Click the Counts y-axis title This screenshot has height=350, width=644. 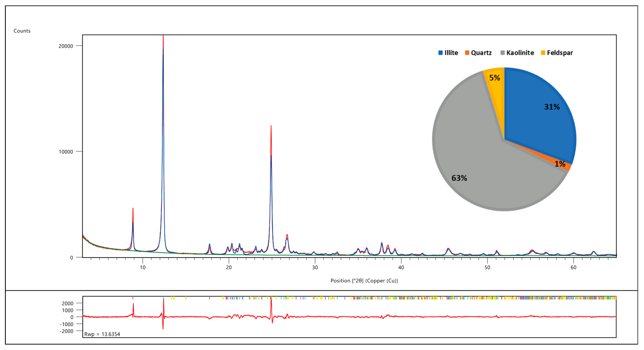[x=22, y=31]
